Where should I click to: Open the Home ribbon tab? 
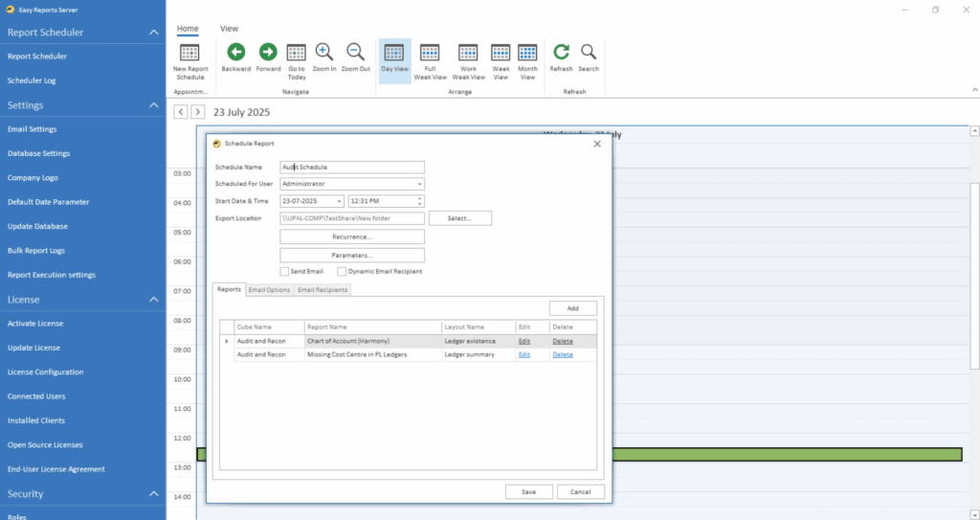(188, 29)
